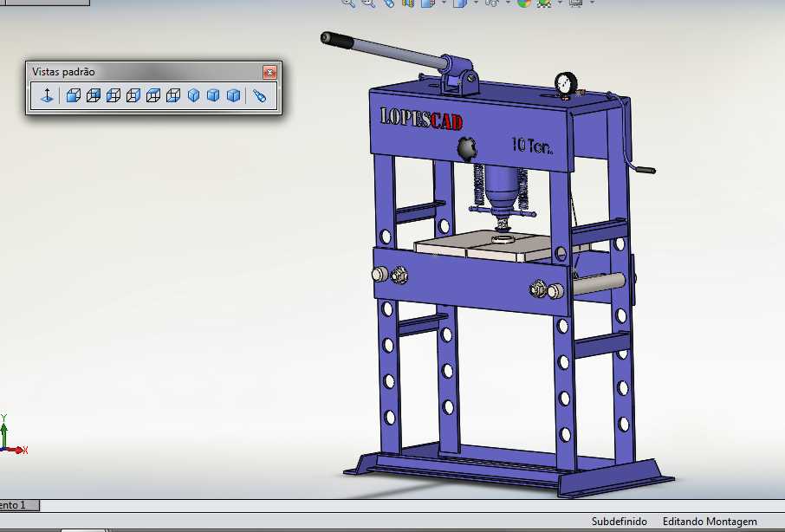Select the pump lever handle grip
This screenshot has width=785, height=532.
click(x=339, y=41)
